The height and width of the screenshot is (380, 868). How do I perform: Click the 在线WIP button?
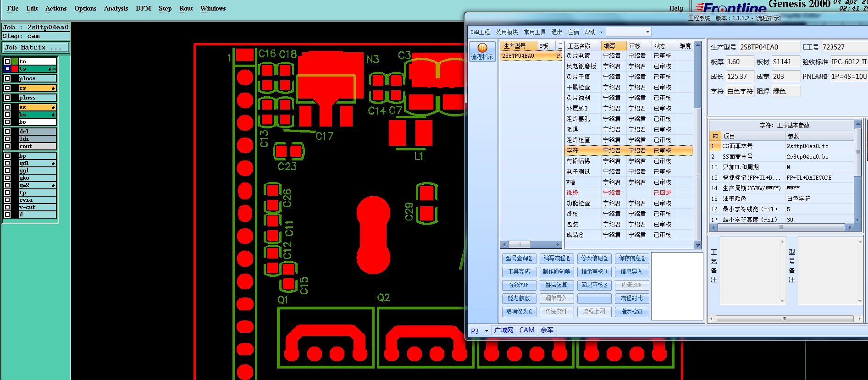[519, 285]
